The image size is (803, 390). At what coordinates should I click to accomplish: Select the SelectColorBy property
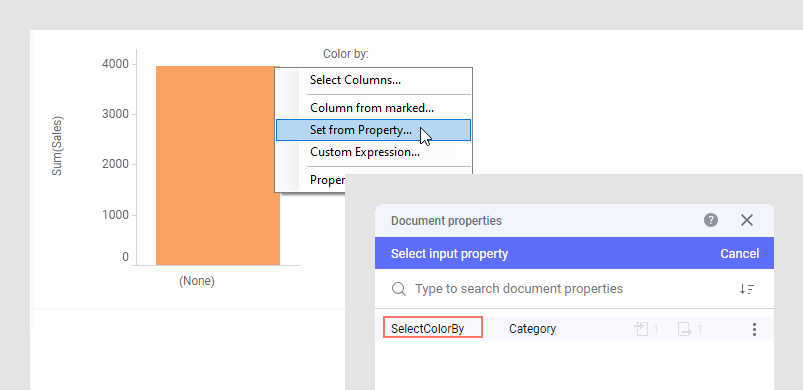(428, 329)
